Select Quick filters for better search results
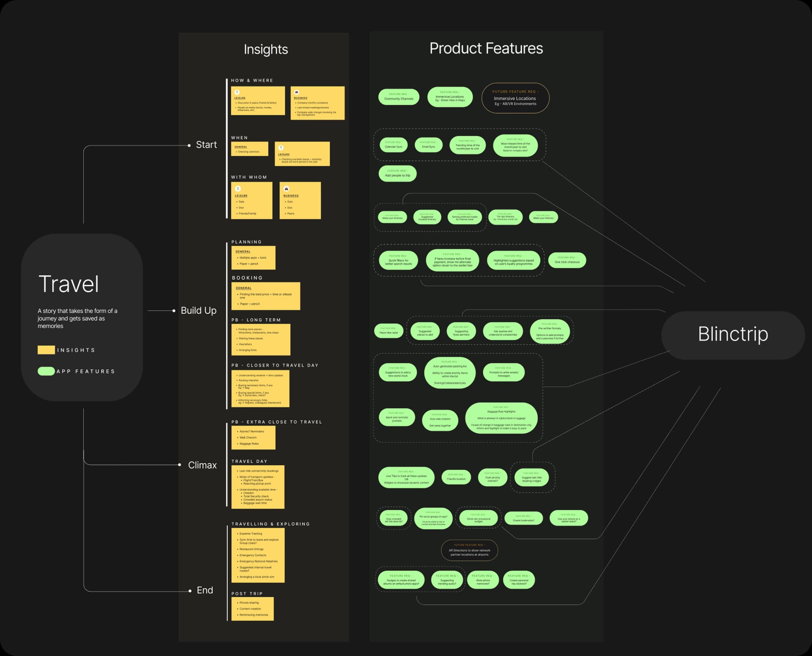Image resolution: width=812 pixels, height=656 pixels. pyautogui.click(x=398, y=260)
